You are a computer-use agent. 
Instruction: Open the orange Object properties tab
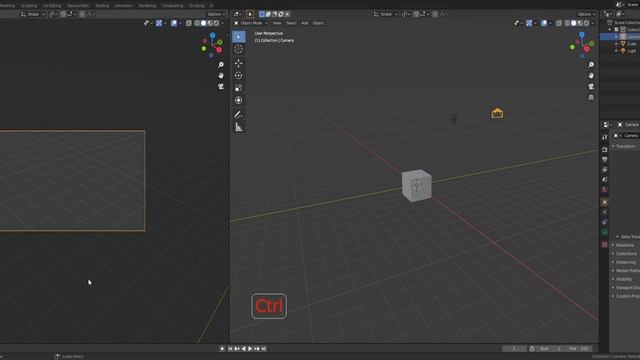pyautogui.click(x=604, y=202)
